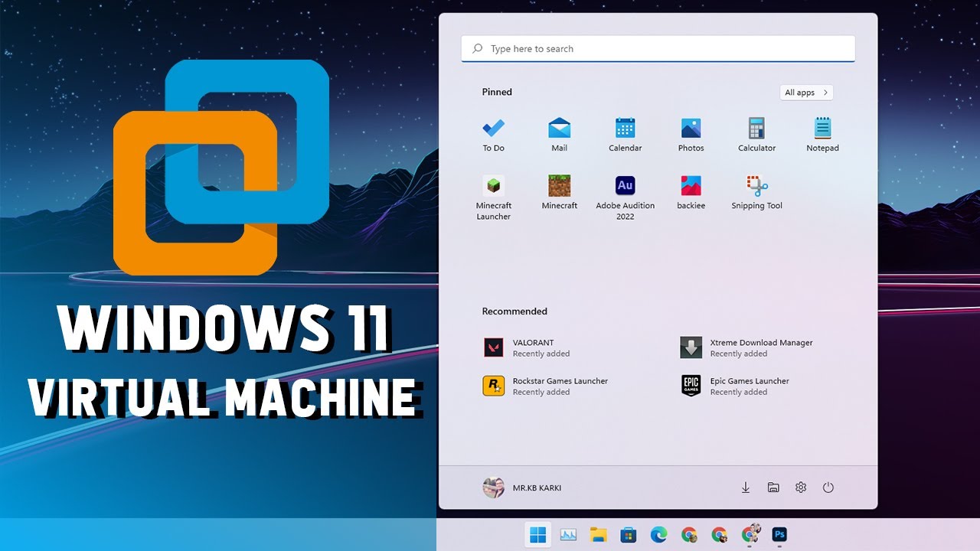The image size is (980, 551).
Task: Open the backiee wallpaper app
Action: (691, 192)
